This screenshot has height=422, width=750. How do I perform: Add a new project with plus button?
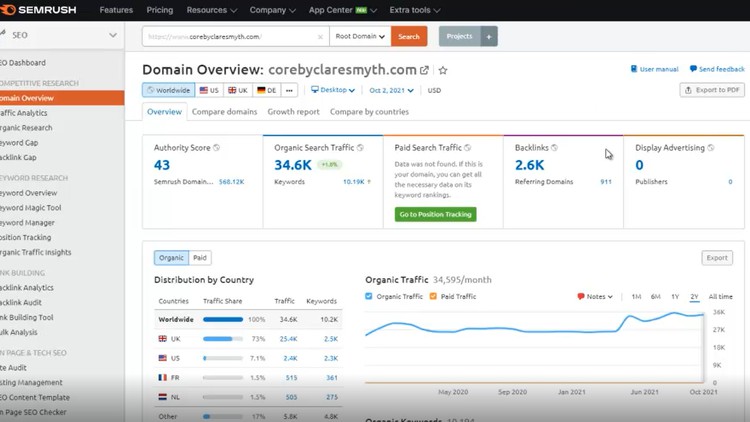point(489,36)
